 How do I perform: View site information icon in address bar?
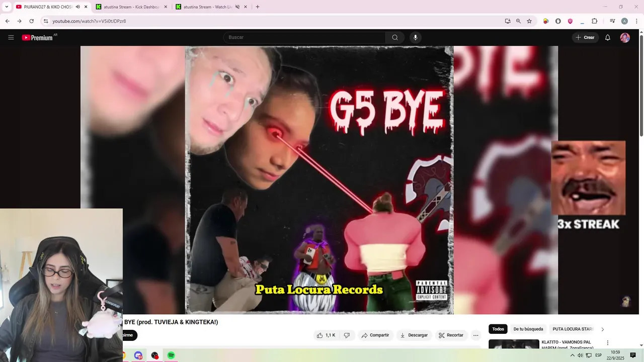[46, 21]
